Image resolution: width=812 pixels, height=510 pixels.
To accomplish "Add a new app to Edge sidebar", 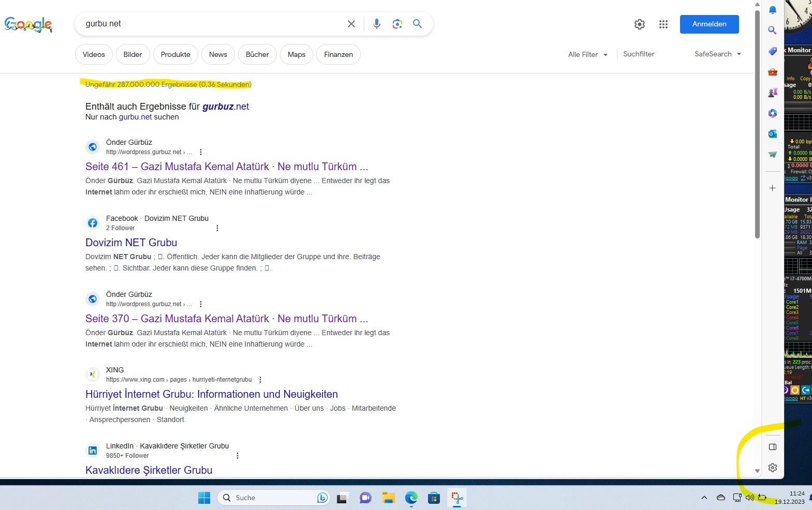I will click(x=773, y=188).
